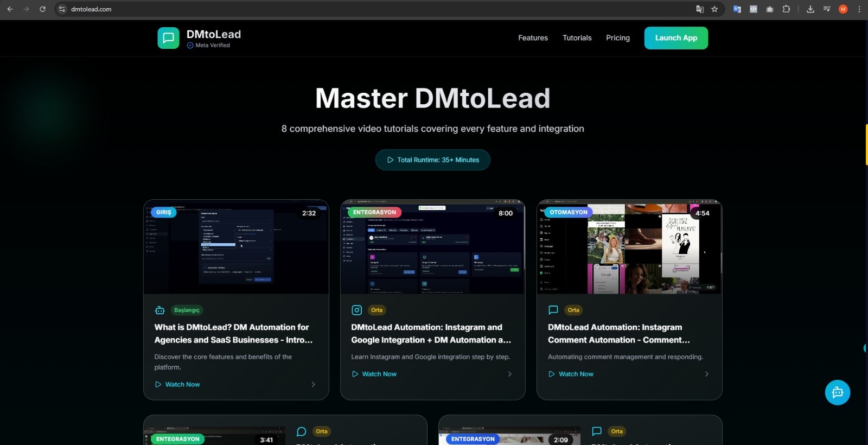Click the browser forward arrow
Image resolution: width=868 pixels, height=445 pixels.
click(26, 9)
